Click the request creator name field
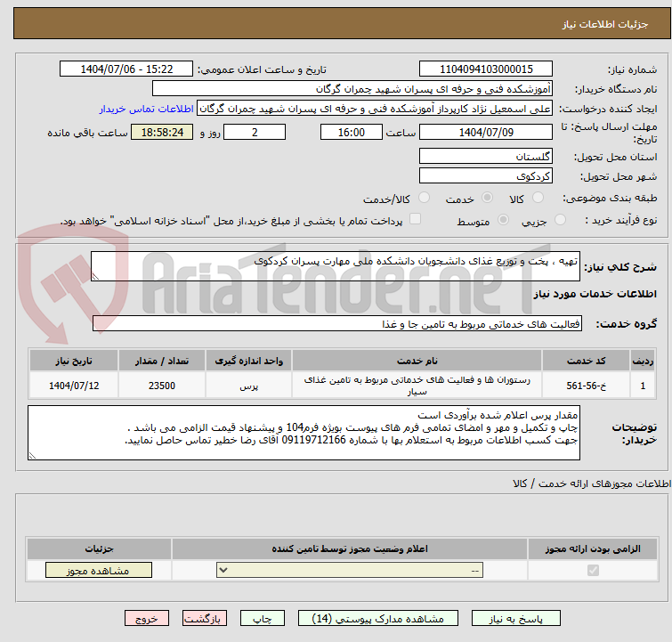This screenshot has width=672, height=642. click(x=375, y=109)
